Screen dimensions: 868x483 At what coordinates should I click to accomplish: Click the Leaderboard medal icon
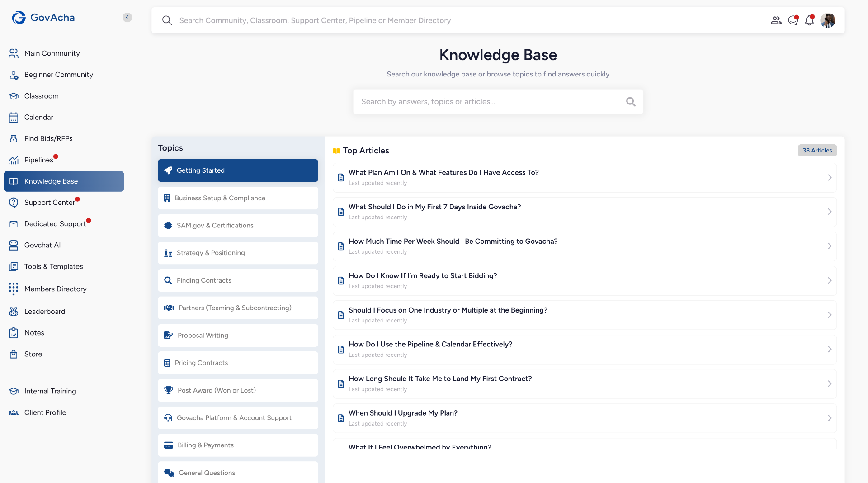(x=14, y=312)
